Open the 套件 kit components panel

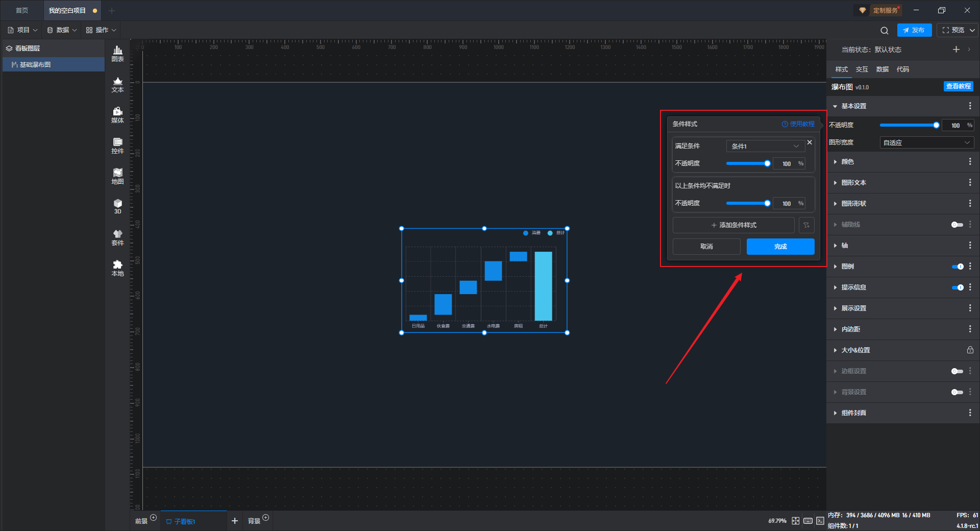(x=117, y=237)
